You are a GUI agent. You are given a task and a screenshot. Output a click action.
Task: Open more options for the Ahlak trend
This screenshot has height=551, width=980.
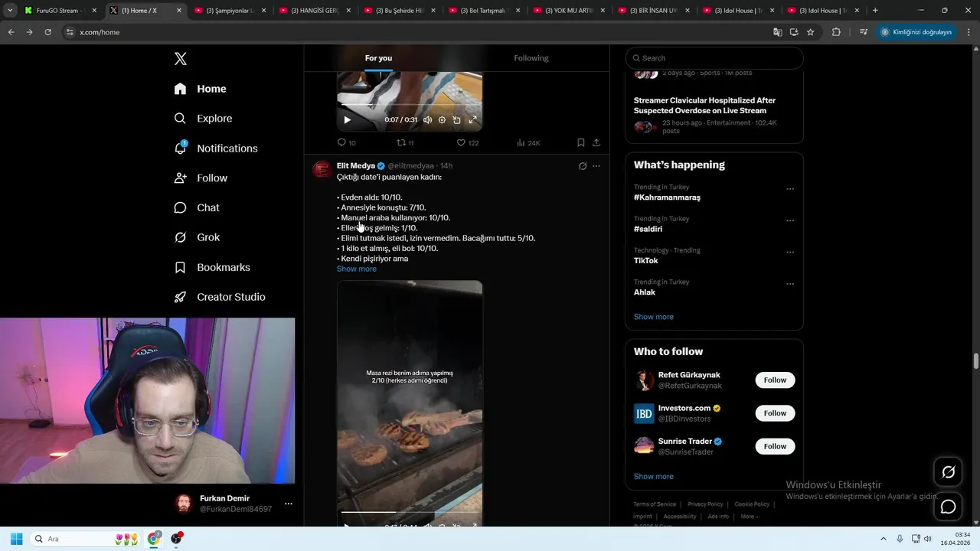tap(790, 284)
